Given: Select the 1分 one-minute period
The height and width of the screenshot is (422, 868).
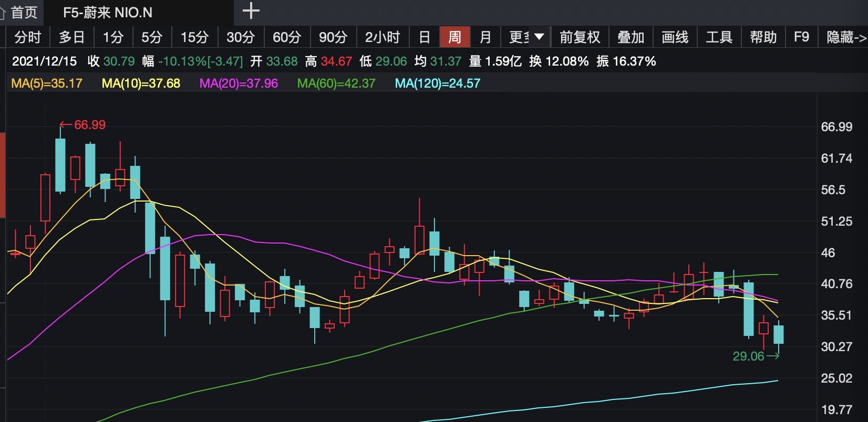Looking at the screenshot, I should [x=113, y=37].
